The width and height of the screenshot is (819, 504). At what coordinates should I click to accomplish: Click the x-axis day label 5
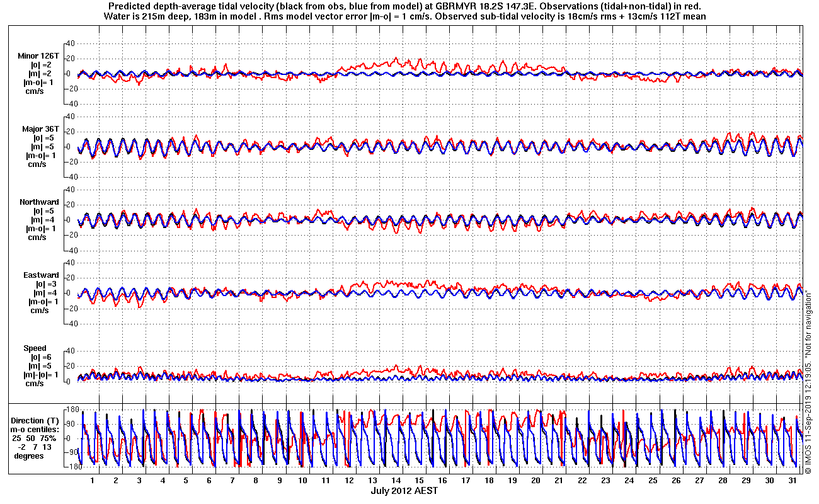click(x=186, y=481)
